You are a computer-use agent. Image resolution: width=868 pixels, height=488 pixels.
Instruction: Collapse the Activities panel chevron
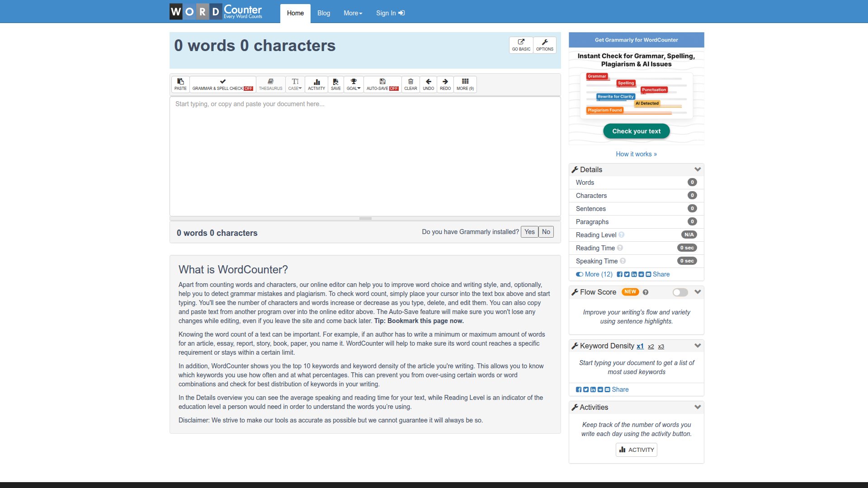[698, 408]
